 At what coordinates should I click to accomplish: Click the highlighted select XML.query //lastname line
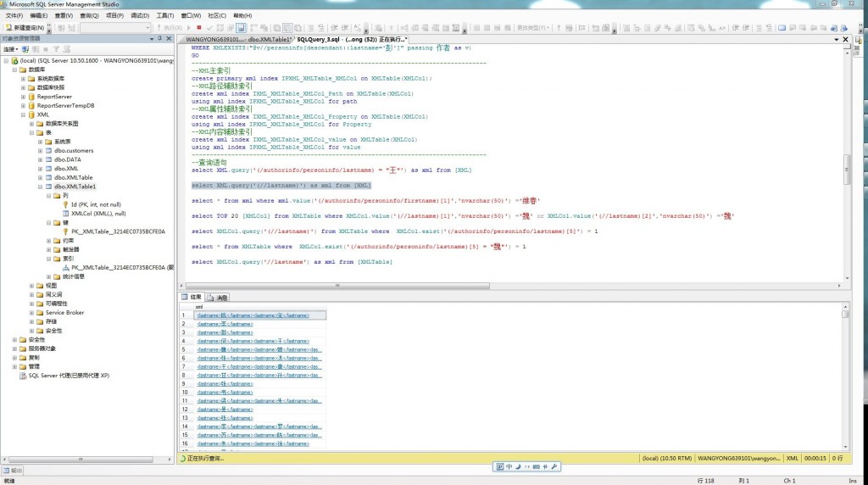(x=281, y=186)
